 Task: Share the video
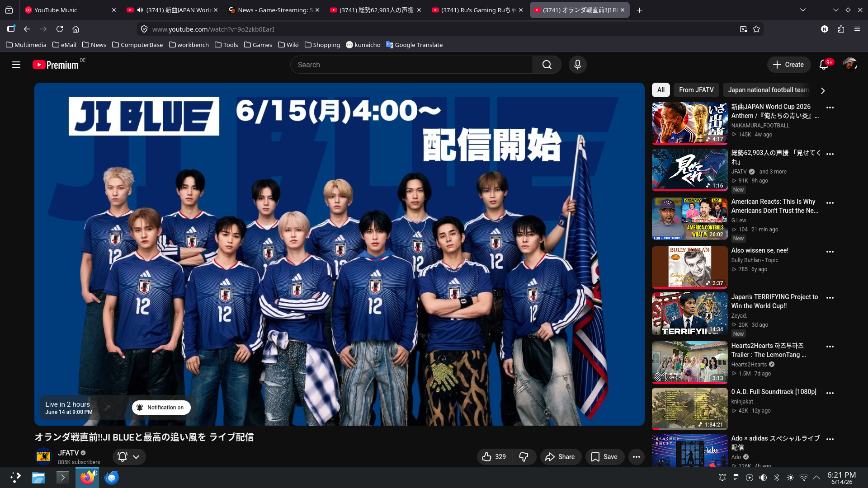point(560,457)
